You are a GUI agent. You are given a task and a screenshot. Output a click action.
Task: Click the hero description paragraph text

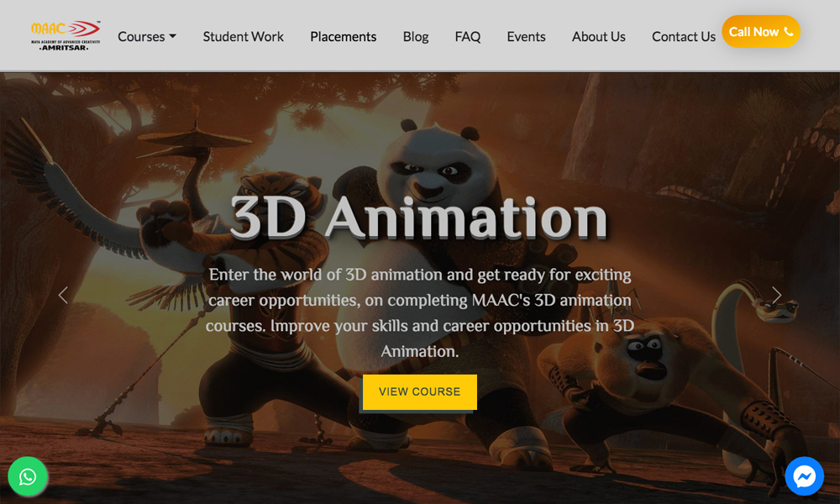tap(419, 312)
